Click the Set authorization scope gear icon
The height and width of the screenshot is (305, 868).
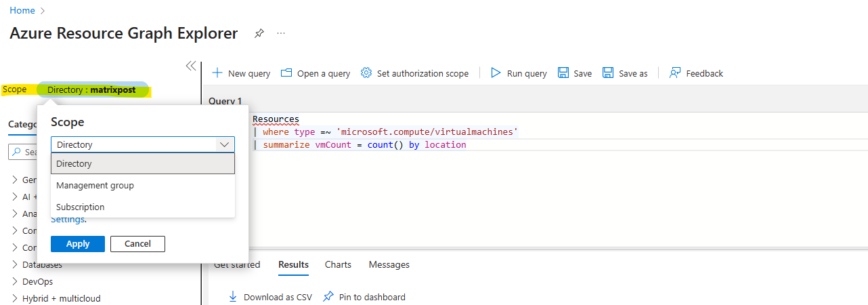(366, 73)
